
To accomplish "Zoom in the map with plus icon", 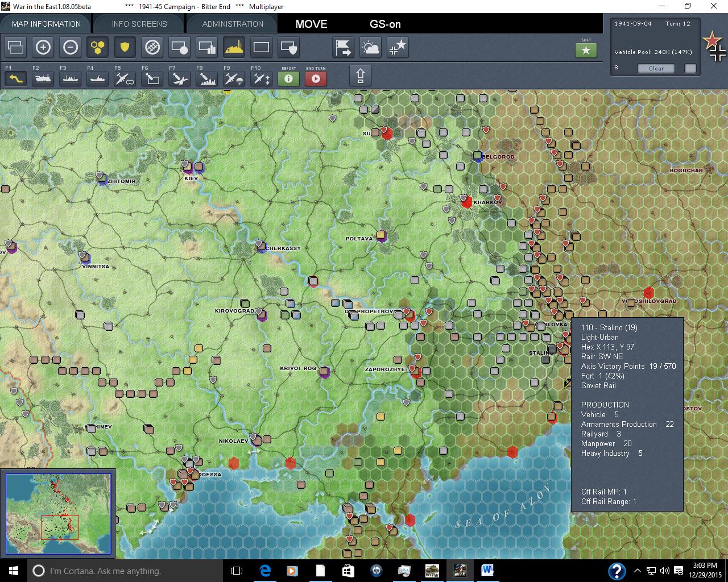I will [43, 47].
